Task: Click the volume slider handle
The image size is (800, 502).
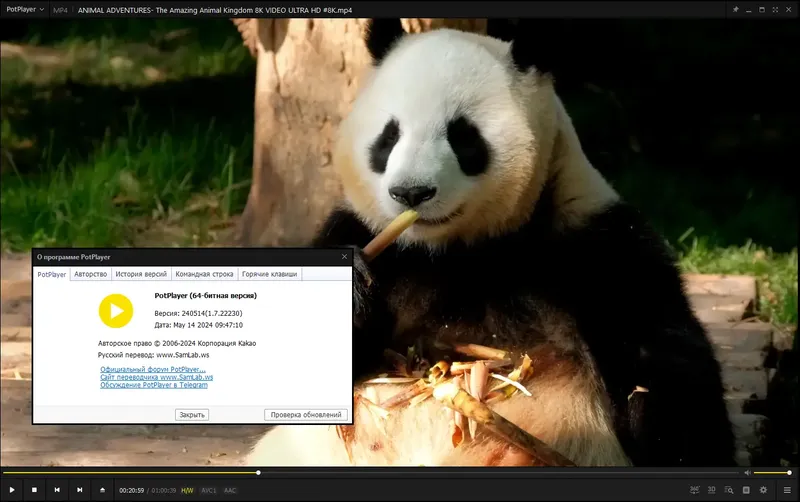Action: (x=789, y=473)
